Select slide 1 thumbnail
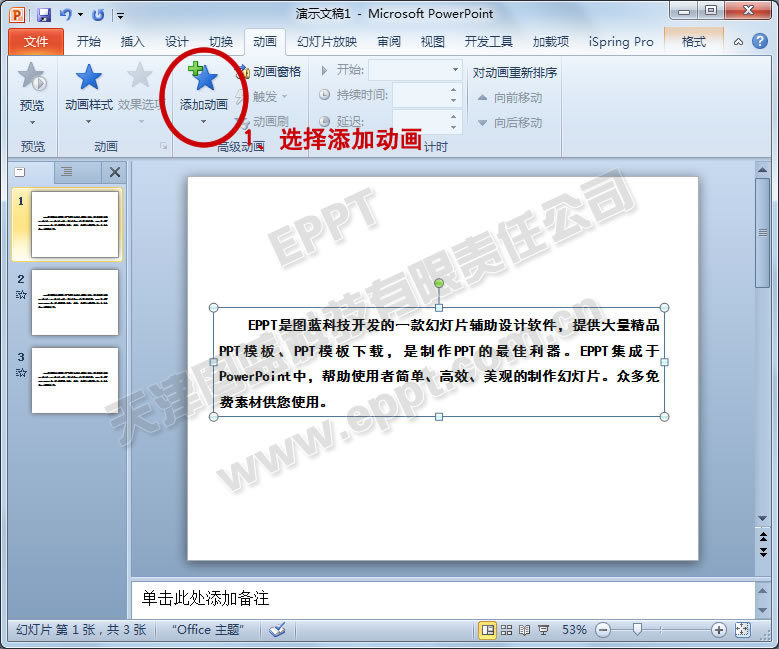Image resolution: width=779 pixels, height=649 pixels. pyautogui.click(x=75, y=224)
